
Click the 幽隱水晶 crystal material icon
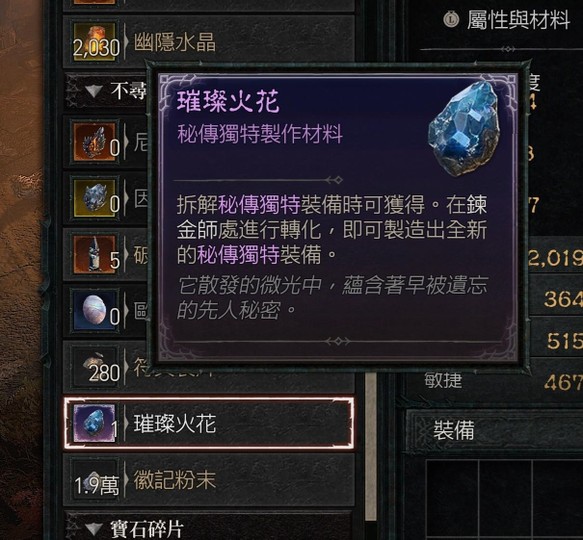(x=94, y=41)
